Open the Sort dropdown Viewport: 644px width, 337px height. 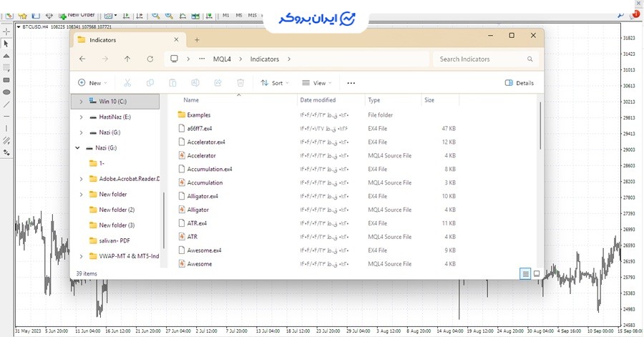[x=274, y=83]
